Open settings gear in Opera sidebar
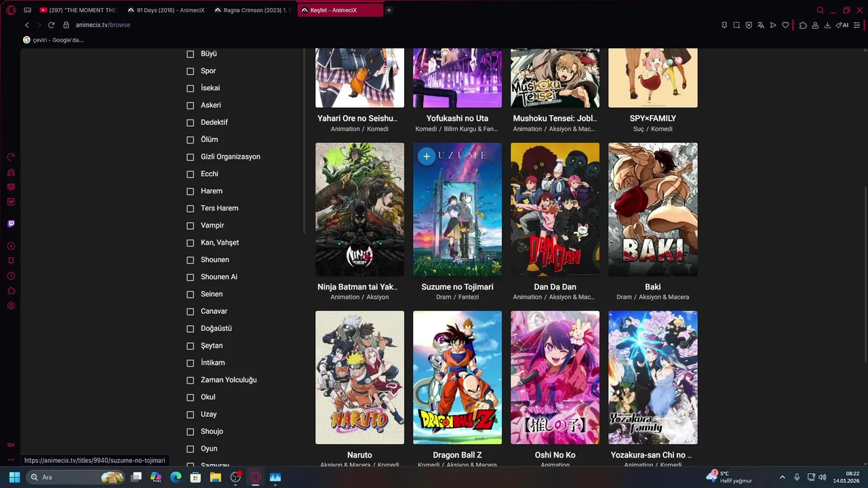The width and height of the screenshot is (868, 488). [11, 306]
